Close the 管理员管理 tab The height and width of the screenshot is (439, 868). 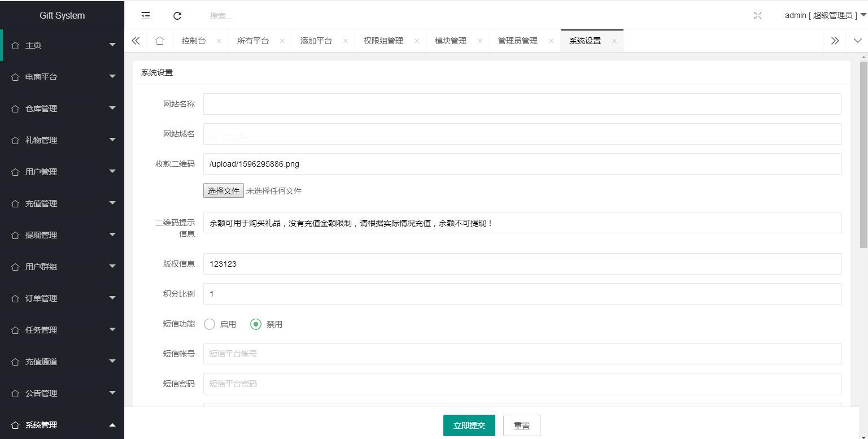coord(551,41)
